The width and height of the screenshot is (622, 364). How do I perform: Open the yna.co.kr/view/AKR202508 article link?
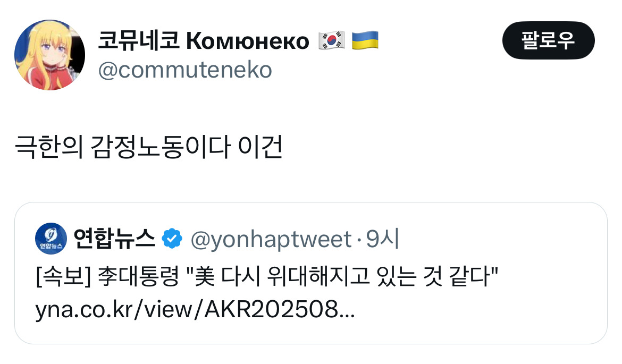195,309
